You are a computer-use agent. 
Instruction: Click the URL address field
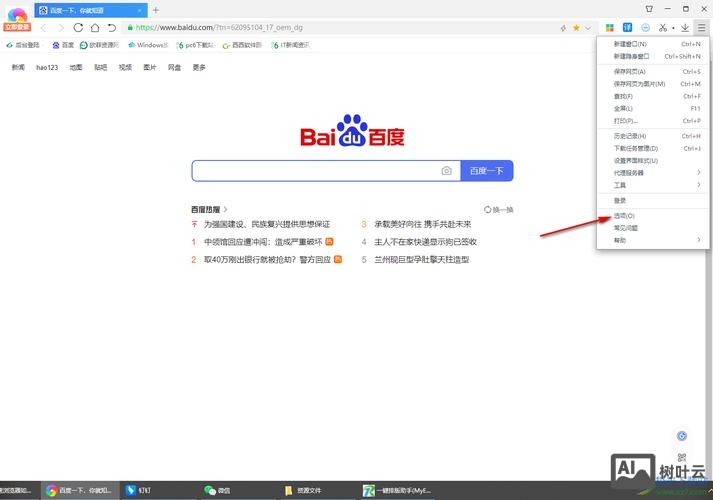pyautogui.click(x=341, y=28)
